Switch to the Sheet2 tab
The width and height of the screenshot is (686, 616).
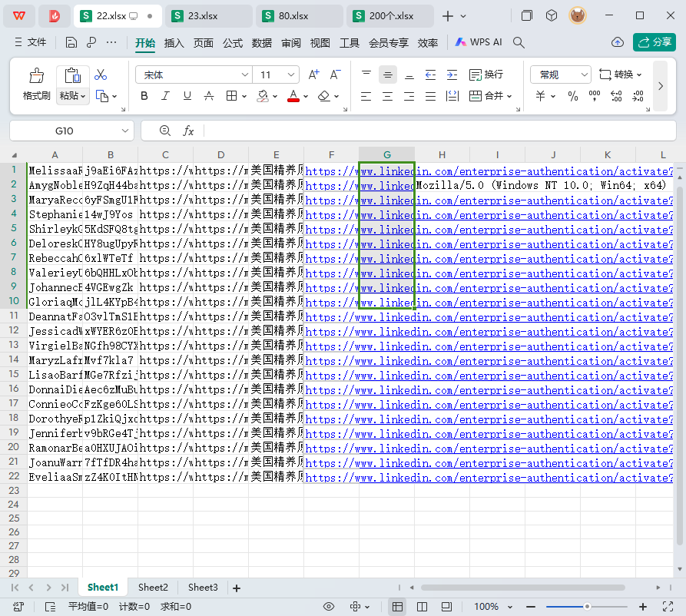[153, 588]
